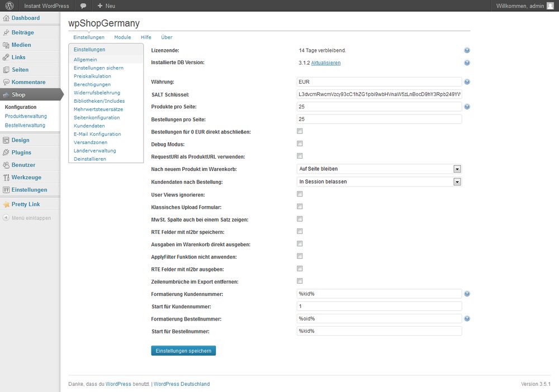Open Mehrwertsteuersätze settings link
Screen dimensions: 559x392
pyautogui.click(x=98, y=109)
